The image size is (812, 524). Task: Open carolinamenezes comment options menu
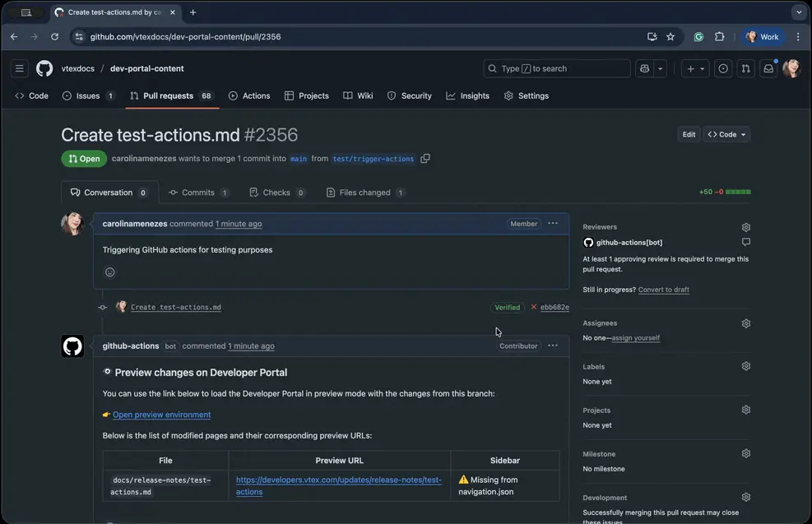(553, 224)
